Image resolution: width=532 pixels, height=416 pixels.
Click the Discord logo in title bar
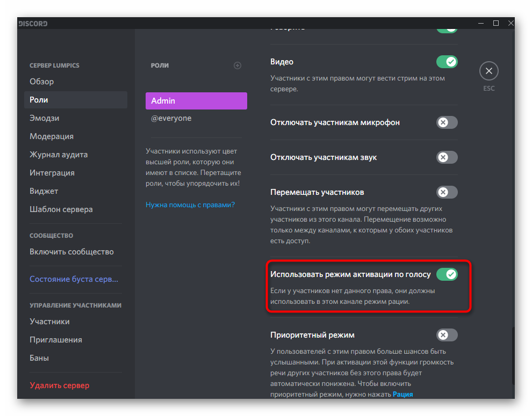(x=33, y=24)
